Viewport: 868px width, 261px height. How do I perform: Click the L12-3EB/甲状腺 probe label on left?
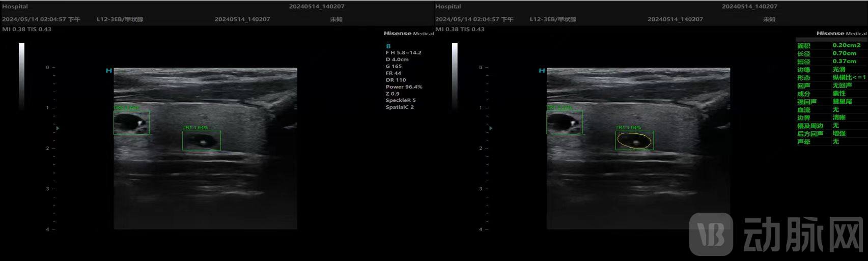coord(120,19)
